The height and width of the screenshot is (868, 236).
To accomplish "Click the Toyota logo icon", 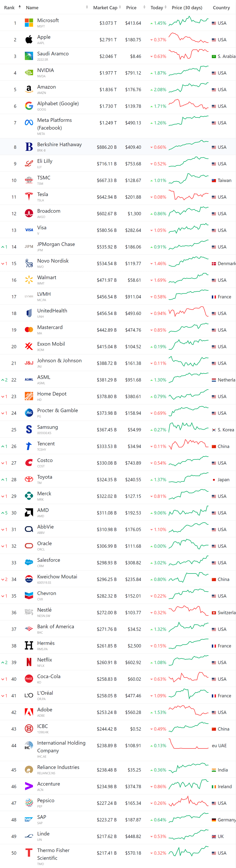I will pyautogui.click(x=29, y=479).
